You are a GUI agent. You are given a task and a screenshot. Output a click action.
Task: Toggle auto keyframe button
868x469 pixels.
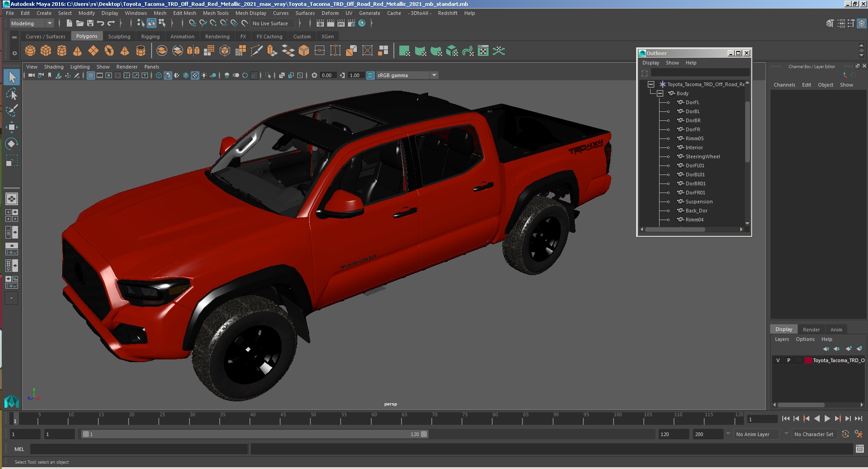(845, 434)
